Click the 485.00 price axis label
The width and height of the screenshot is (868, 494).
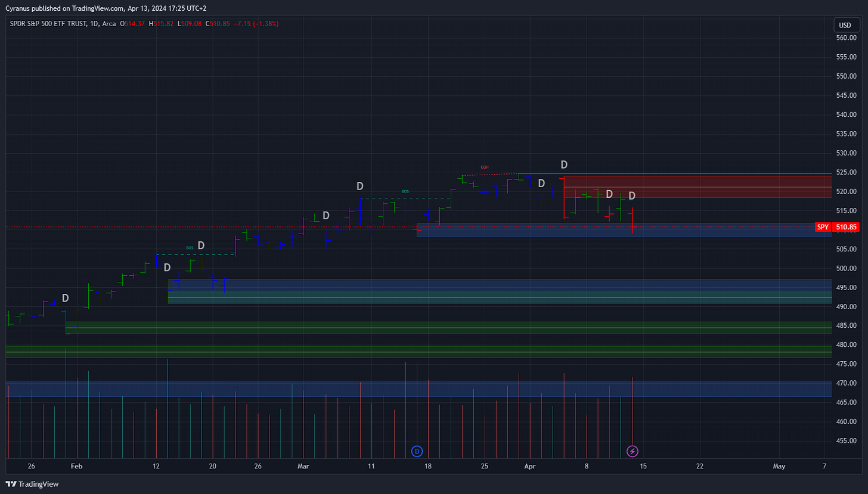point(847,325)
